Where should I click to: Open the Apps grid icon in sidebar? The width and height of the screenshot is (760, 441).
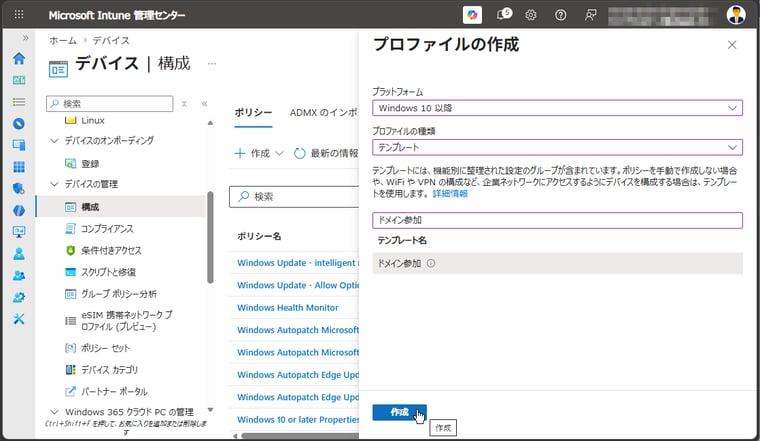point(19,167)
